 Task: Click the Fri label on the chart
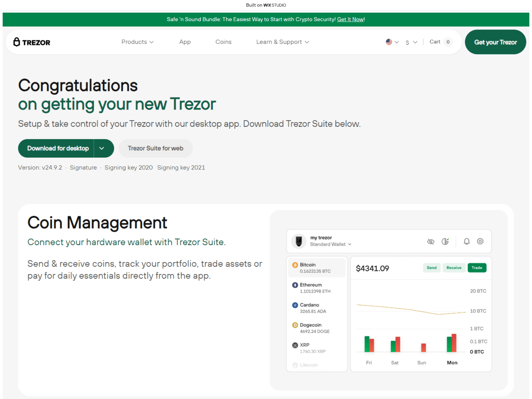point(369,363)
